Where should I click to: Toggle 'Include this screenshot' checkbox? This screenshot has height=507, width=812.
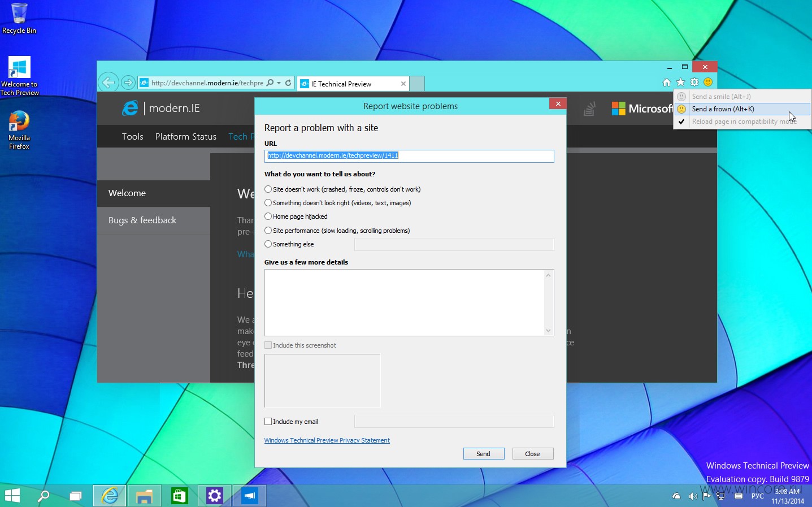(268, 345)
